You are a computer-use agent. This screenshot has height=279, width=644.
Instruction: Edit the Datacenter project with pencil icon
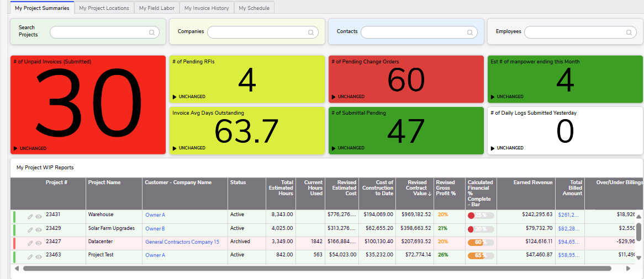30,243
